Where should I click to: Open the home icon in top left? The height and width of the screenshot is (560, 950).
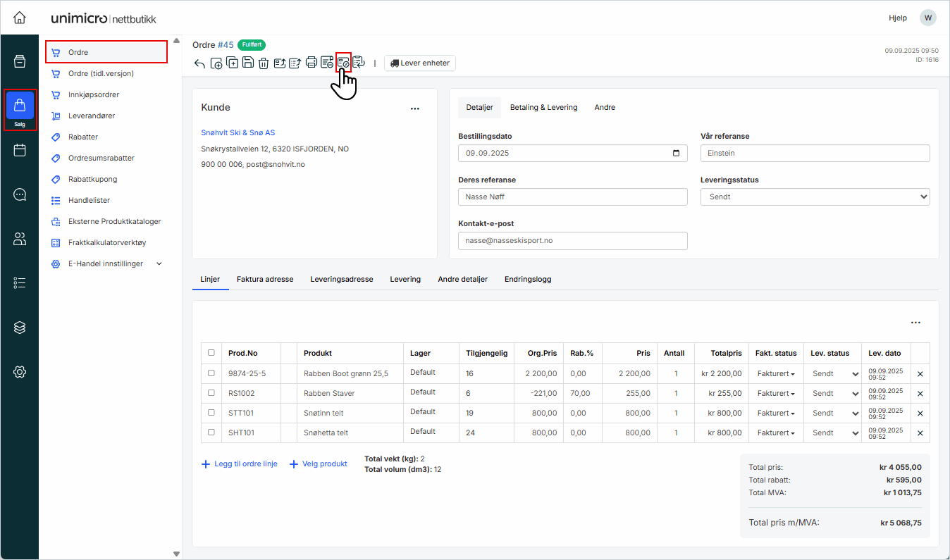tap(20, 18)
